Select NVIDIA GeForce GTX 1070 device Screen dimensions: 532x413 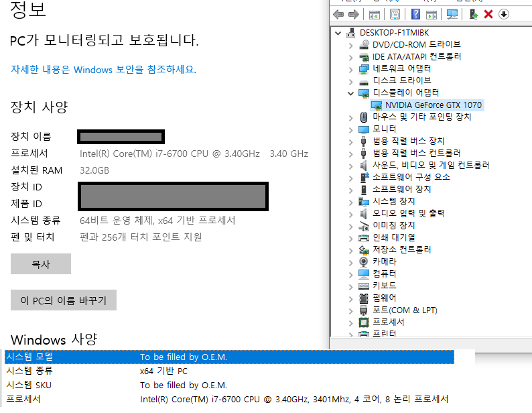click(x=433, y=105)
